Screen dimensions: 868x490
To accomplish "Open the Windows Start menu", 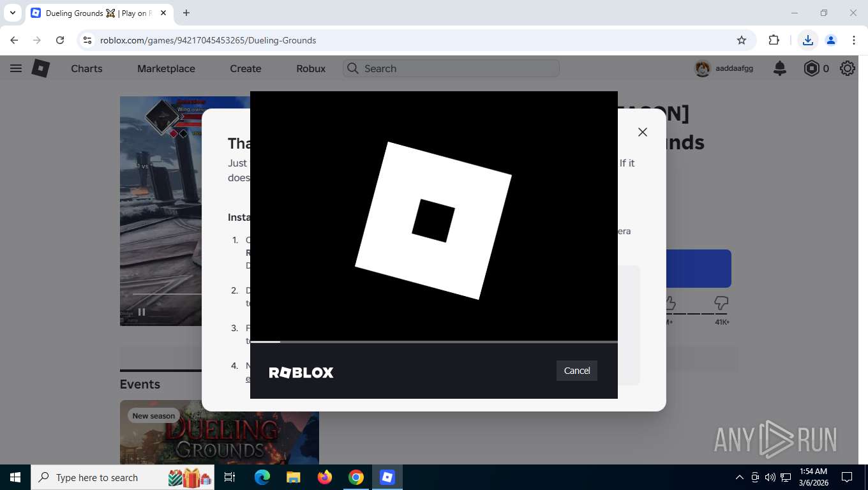I will [x=15, y=477].
